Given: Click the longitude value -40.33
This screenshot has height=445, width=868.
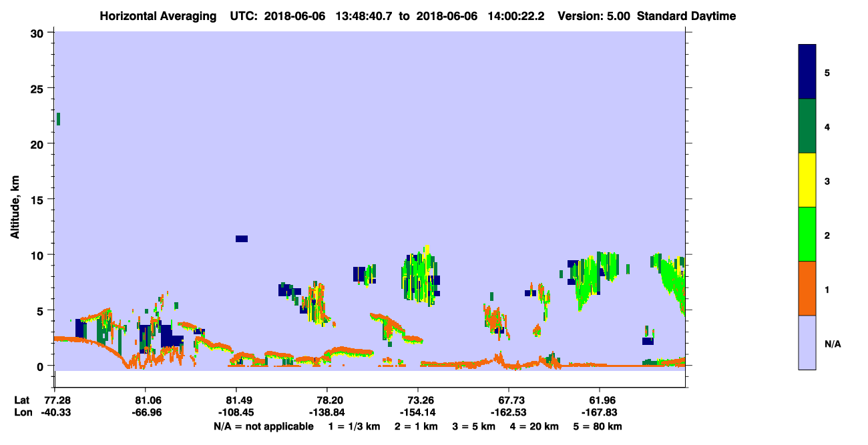Looking at the screenshot, I should click(x=55, y=412).
